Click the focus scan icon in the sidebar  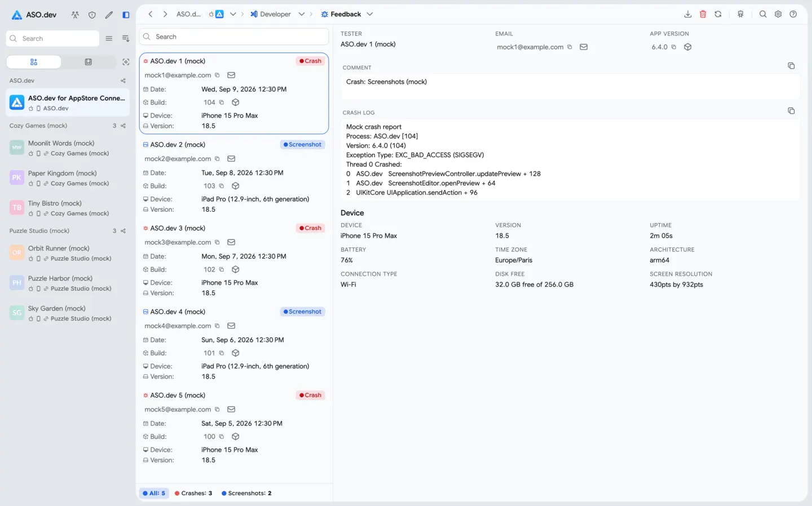126,62
